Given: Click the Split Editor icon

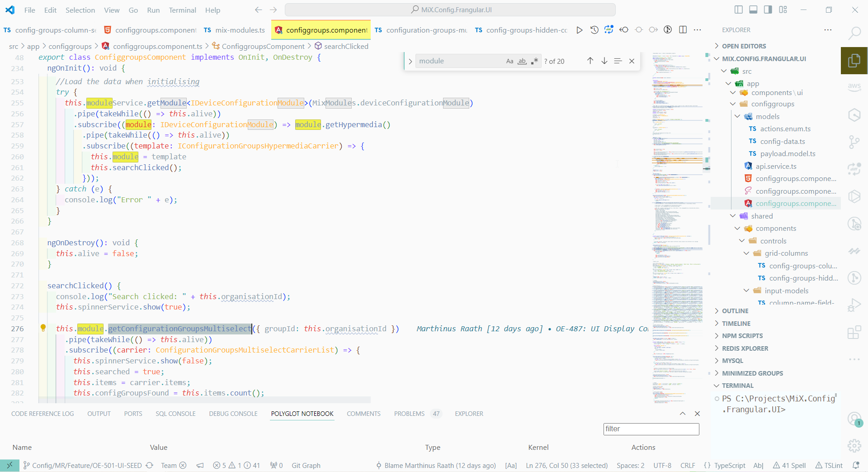Looking at the screenshot, I should point(683,30).
